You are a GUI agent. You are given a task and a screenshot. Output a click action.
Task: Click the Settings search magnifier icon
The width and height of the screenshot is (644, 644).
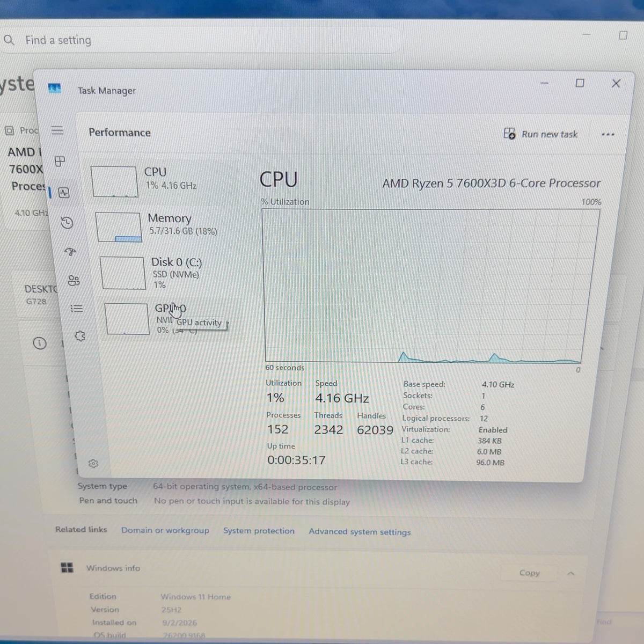tap(9, 40)
